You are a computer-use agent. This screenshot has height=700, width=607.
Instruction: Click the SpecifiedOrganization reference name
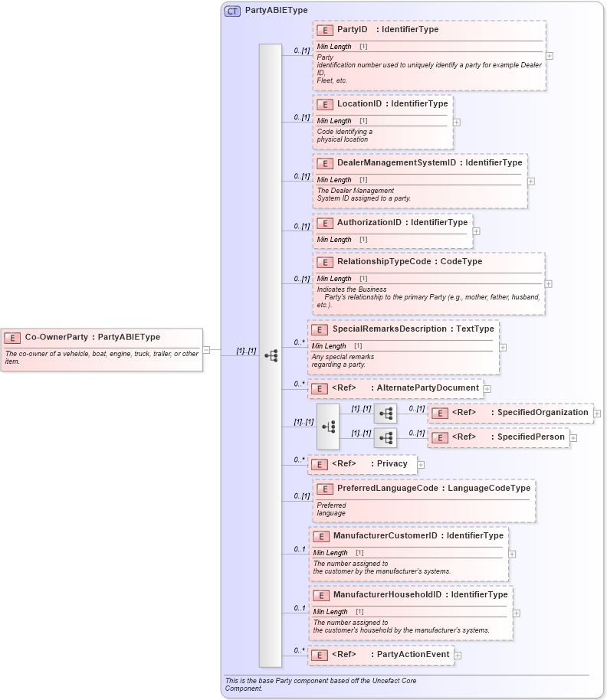(543, 413)
